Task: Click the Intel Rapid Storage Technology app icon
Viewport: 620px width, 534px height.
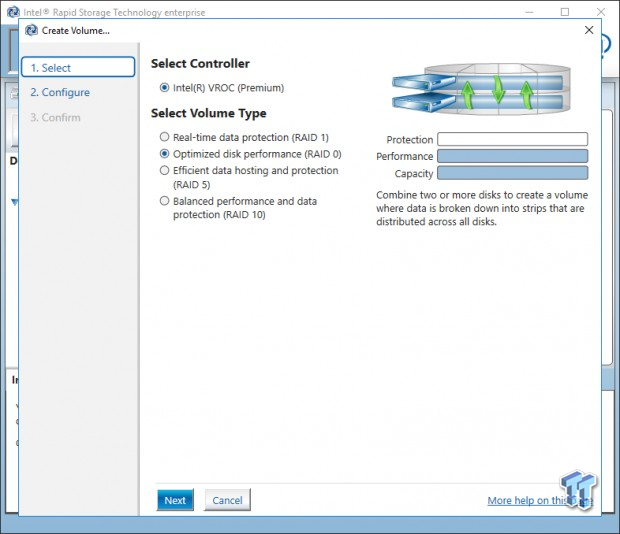Action: pyautogui.click(x=13, y=12)
